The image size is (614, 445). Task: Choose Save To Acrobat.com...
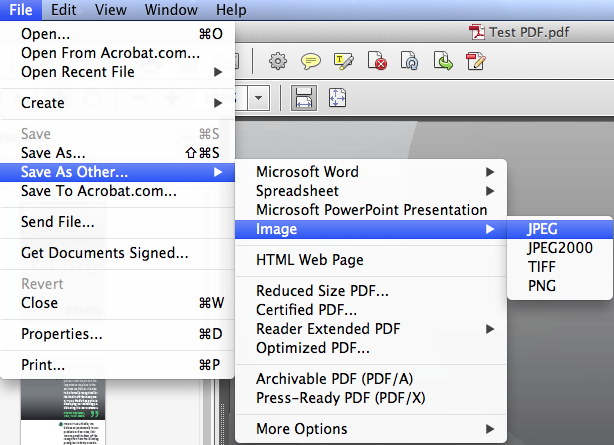(117, 191)
